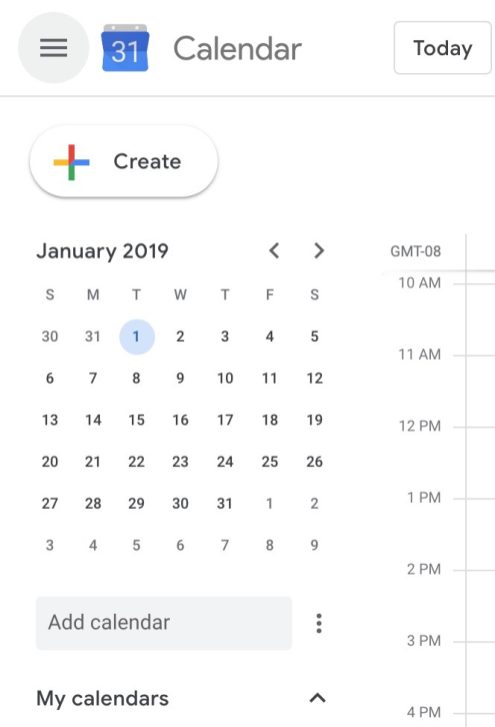This screenshot has height=727, width=495.
Task: Jump to Today
Action: [x=443, y=48]
